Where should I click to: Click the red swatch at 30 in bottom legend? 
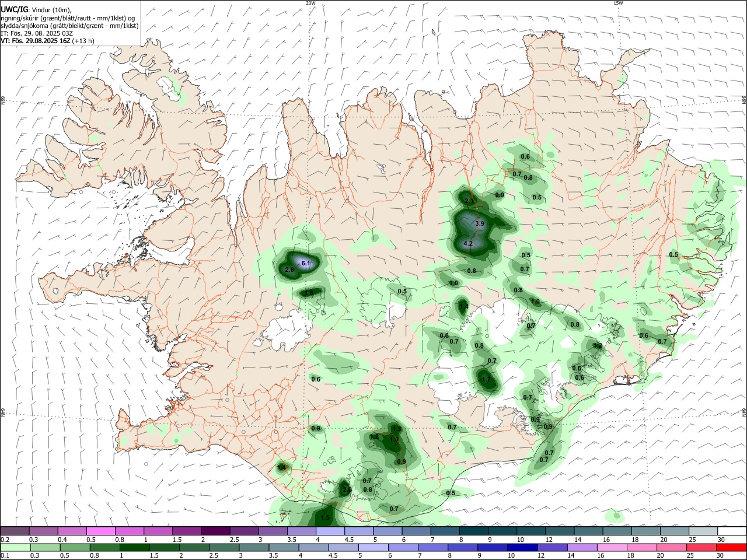(732, 547)
